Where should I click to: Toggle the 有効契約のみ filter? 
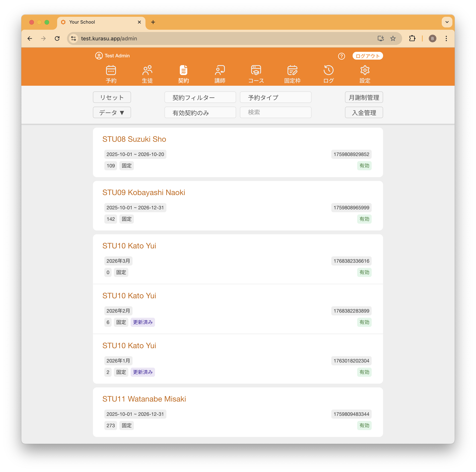200,113
